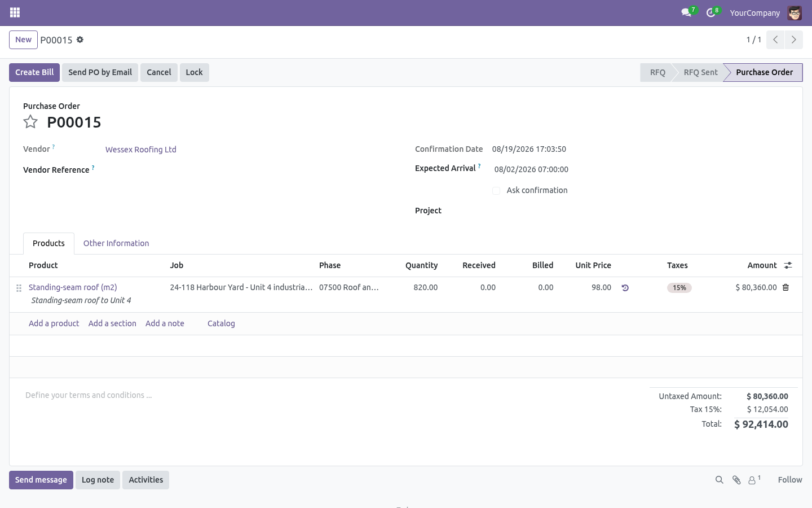
Task: Edit the Expected Arrival date field
Action: coord(531,169)
